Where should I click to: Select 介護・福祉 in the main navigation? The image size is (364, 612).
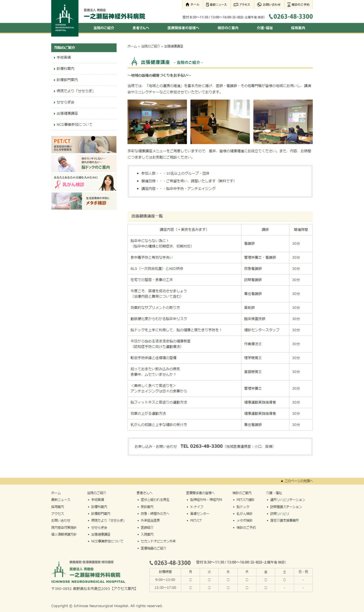pyautogui.click(x=265, y=28)
